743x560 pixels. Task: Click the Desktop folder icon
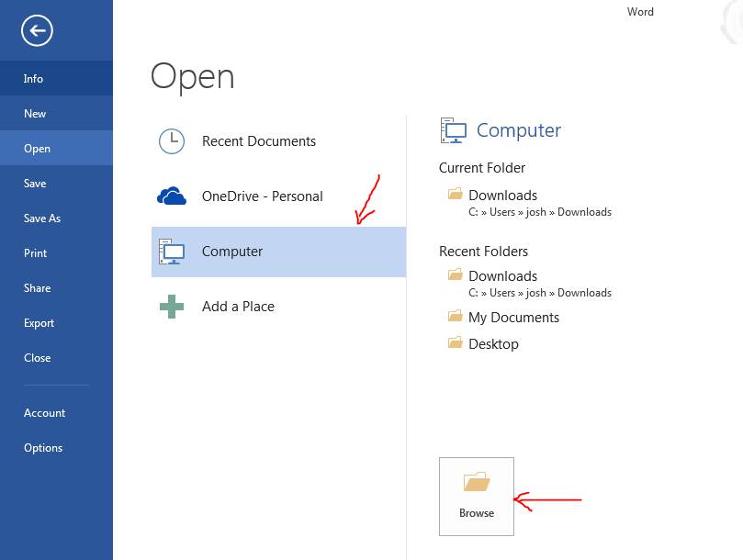pos(456,342)
